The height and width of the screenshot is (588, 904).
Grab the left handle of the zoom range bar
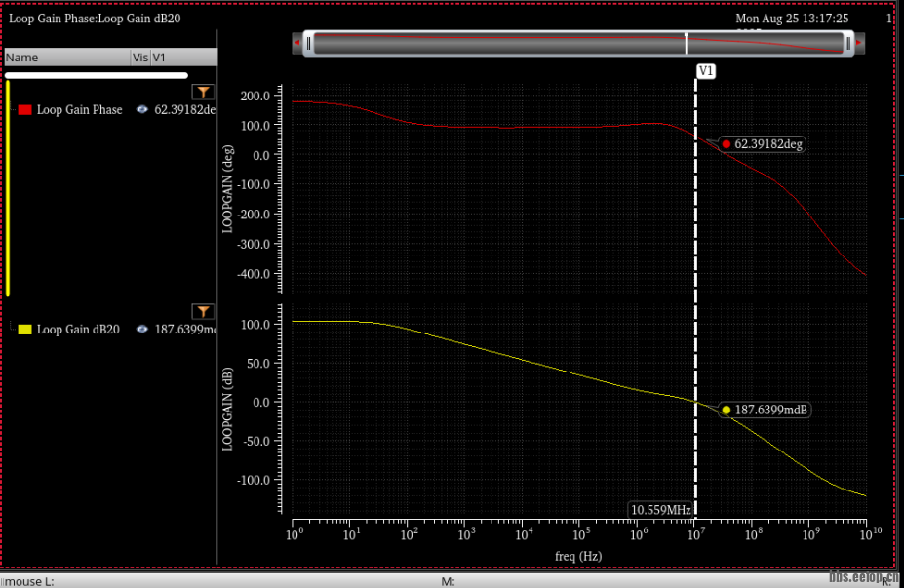pyautogui.click(x=308, y=44)
